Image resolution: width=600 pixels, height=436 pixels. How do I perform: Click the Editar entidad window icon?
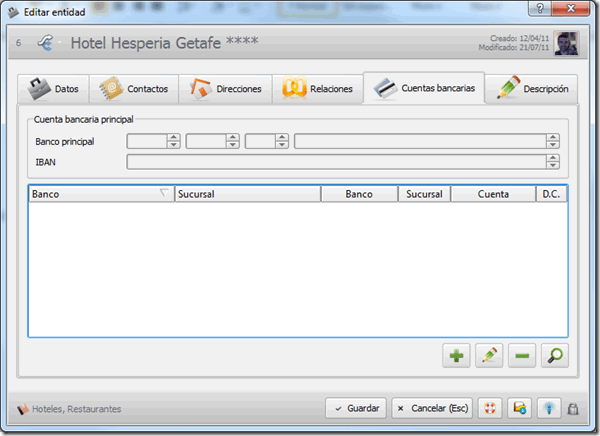click(x=13, y=12)
